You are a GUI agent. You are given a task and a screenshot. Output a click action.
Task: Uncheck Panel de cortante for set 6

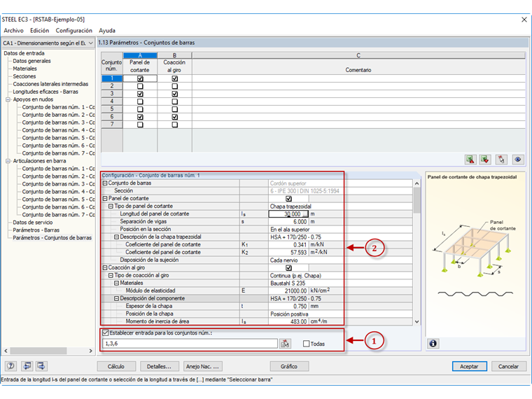(140, 117)
